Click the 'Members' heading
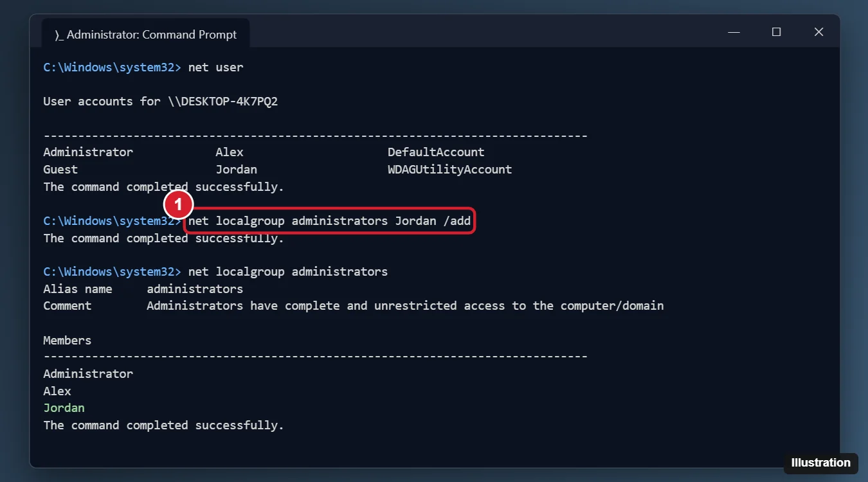868x482 pixels. [x=68, y=341]
